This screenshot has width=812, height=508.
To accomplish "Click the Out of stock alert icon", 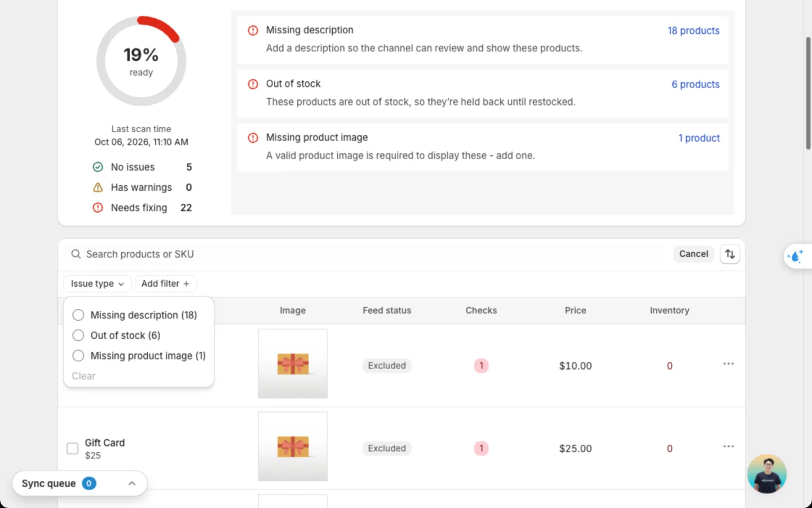I will (x=253, y=84).
